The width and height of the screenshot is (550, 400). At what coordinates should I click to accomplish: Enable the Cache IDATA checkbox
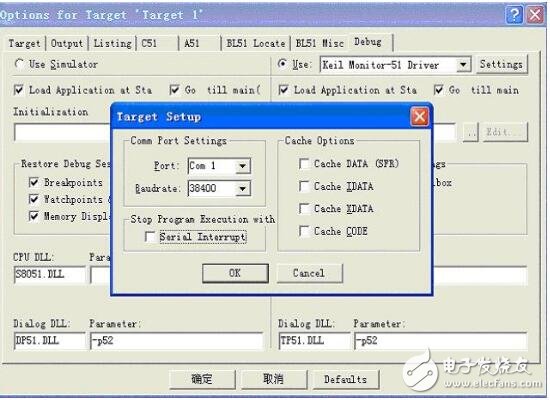tap(304, 186)
